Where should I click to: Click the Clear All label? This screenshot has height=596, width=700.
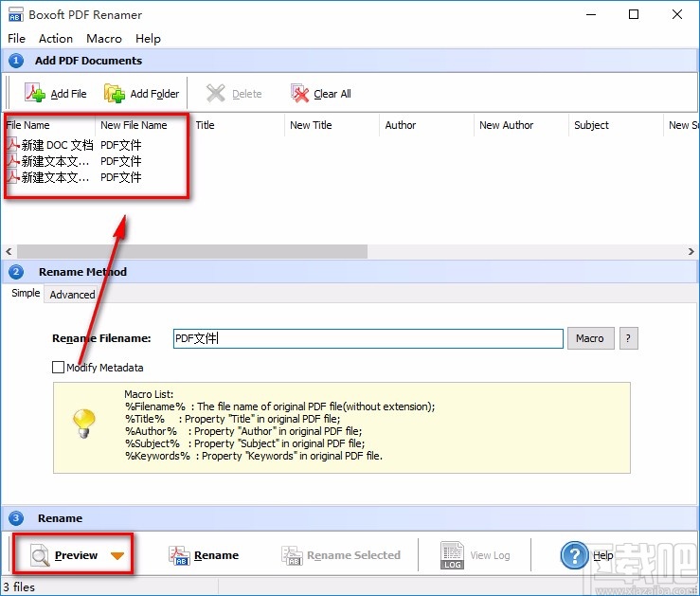tap(332, 94)
